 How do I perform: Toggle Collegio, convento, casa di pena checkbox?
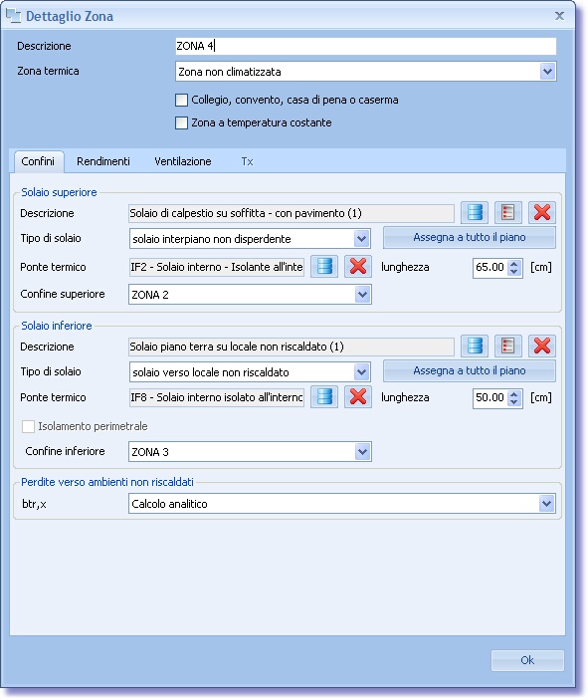[x=182, y=100]
